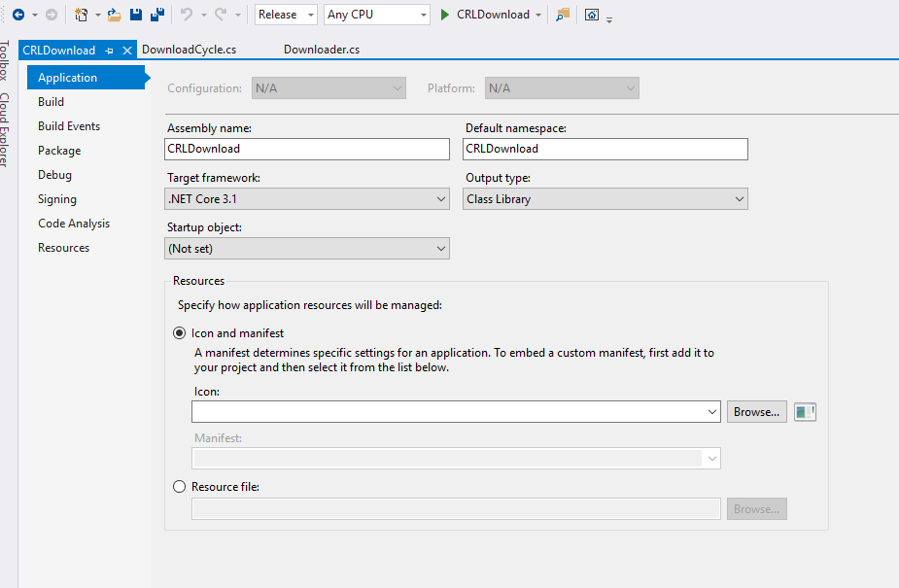899x588 pixels.
Task: Open the Package properties page
Action: tap(59, 151)
